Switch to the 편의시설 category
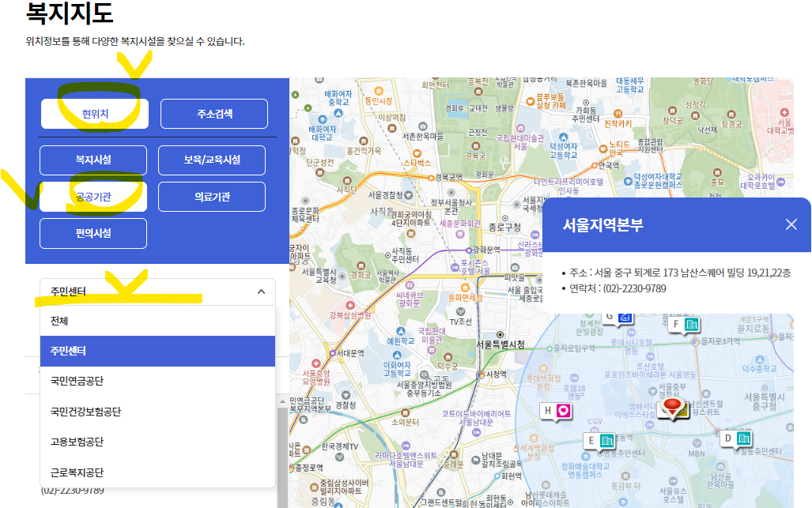The height and width of the screenshot is (508, 812). [93, 233]
